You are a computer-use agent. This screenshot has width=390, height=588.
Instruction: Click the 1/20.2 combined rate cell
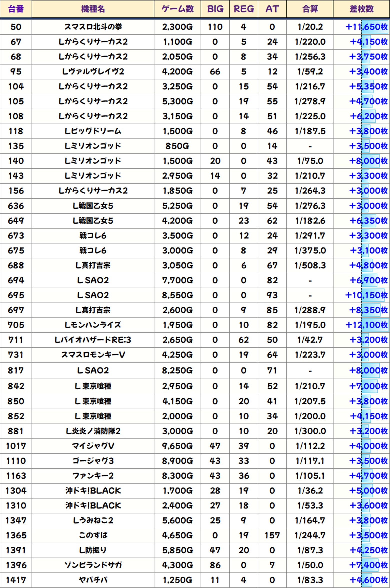click(310, 27)
